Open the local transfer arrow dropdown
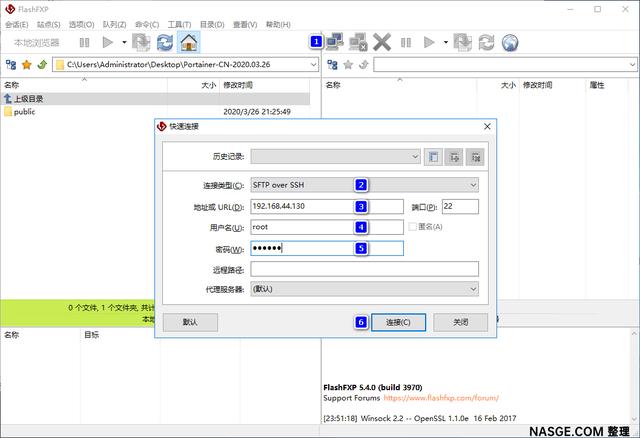The height and width of the screenshot is (438, 640). tap(124, 42)
